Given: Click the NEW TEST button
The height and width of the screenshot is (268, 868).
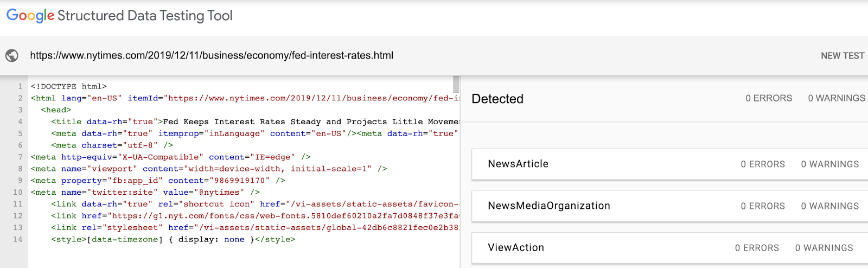Looking at the screenshot, I should click(x=842, y=55).
